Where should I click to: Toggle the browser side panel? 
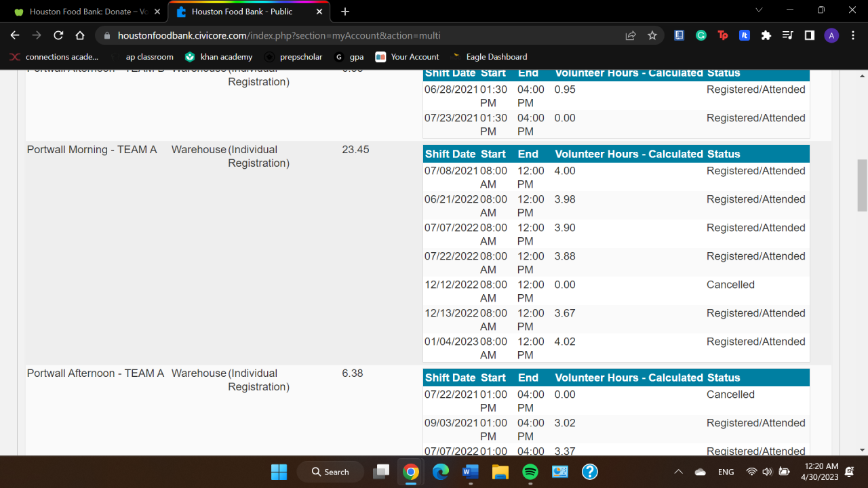coord(810,35)
